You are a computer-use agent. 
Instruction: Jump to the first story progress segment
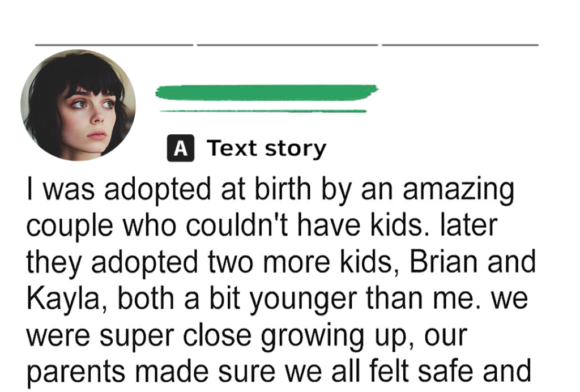114,45
